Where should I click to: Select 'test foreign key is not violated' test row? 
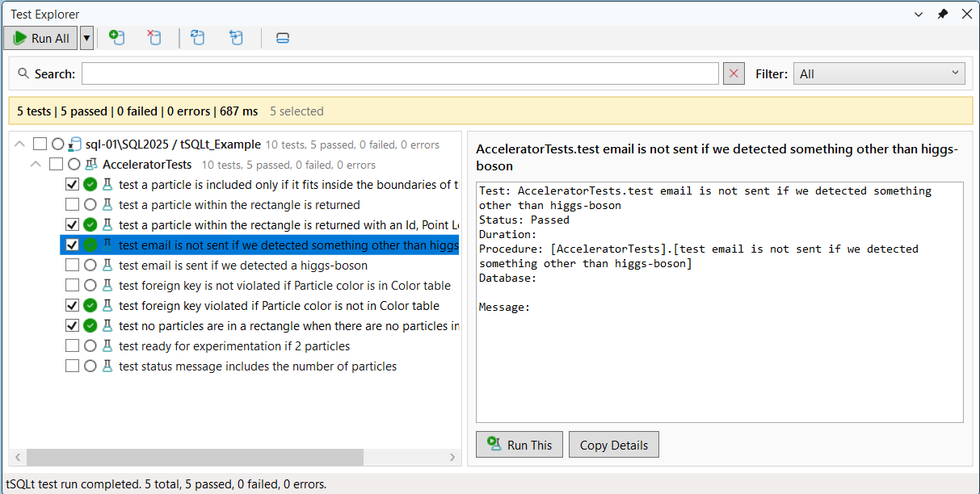pos(284,286)
